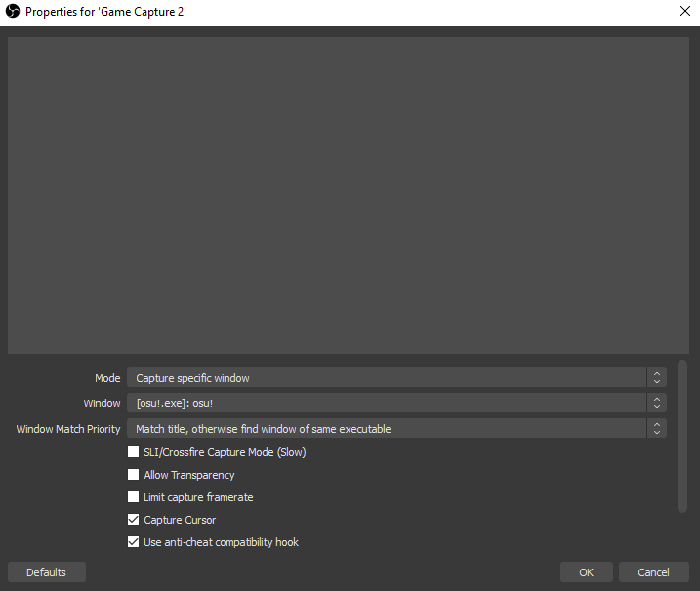Click the properties vertical scrollbar
This screenshot has height=591, width=700.
tap(682, 437)
